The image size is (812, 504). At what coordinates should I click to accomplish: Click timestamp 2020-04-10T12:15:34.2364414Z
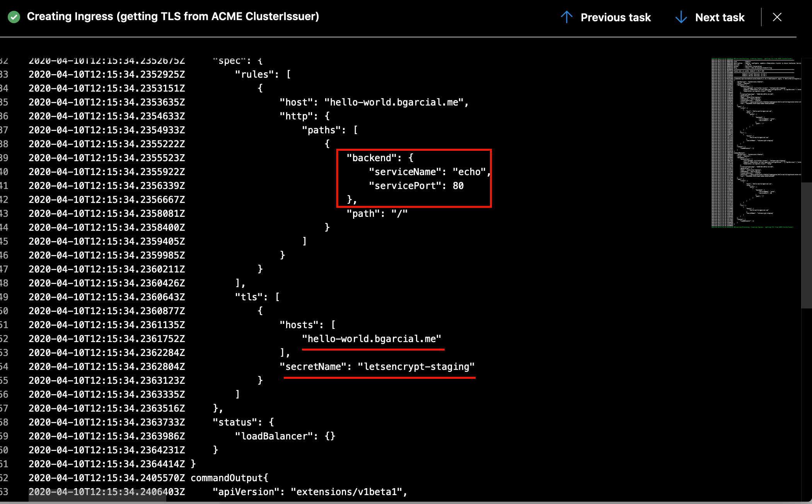point(107,464)
